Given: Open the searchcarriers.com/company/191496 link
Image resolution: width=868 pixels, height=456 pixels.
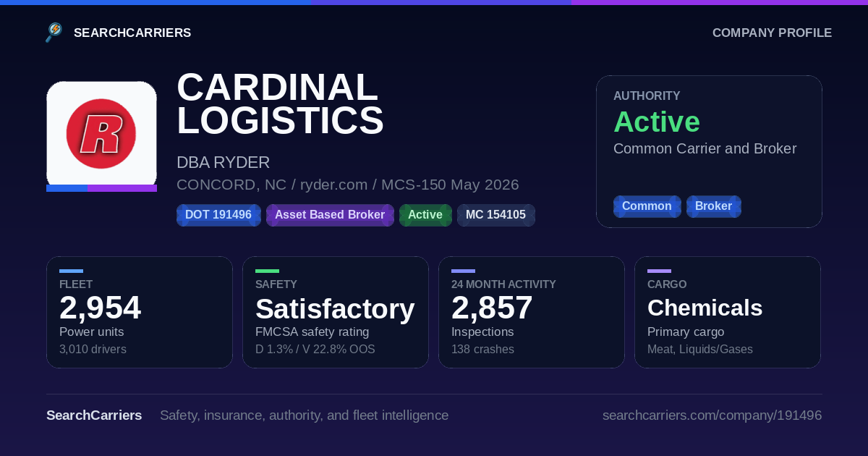Looking at the screenshot, I should coord(712,415).
